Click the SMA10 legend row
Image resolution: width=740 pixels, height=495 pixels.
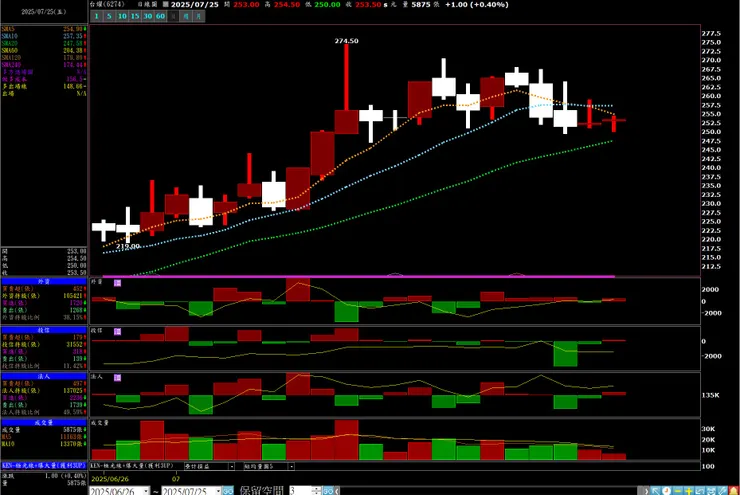[x=43, y=36]
